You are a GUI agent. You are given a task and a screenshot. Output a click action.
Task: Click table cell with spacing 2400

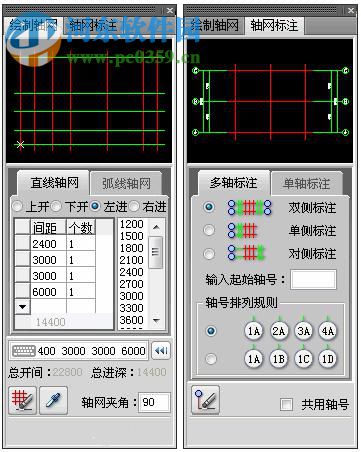[48, 244]
